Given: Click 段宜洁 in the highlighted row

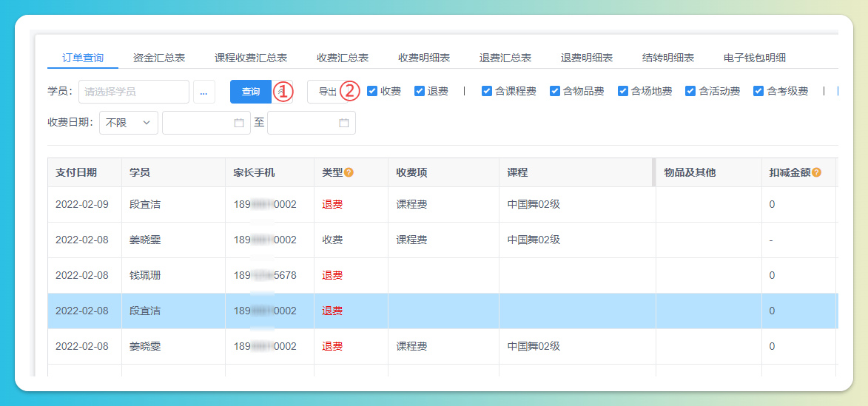Looking at the screenshot, I should pyautogui.click(x=145, y=311).
